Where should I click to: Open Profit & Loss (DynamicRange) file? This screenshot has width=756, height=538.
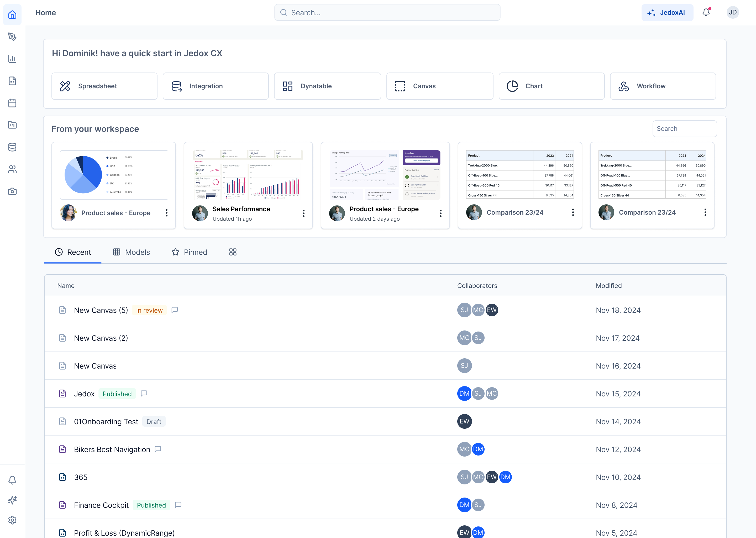[x=124, y=533]
